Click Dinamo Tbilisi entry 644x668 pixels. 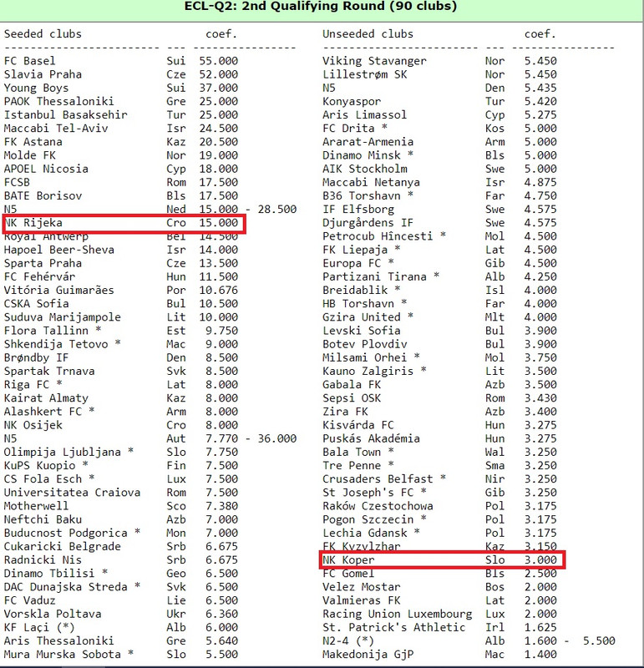pyautogui.click(x=56, y=574)
